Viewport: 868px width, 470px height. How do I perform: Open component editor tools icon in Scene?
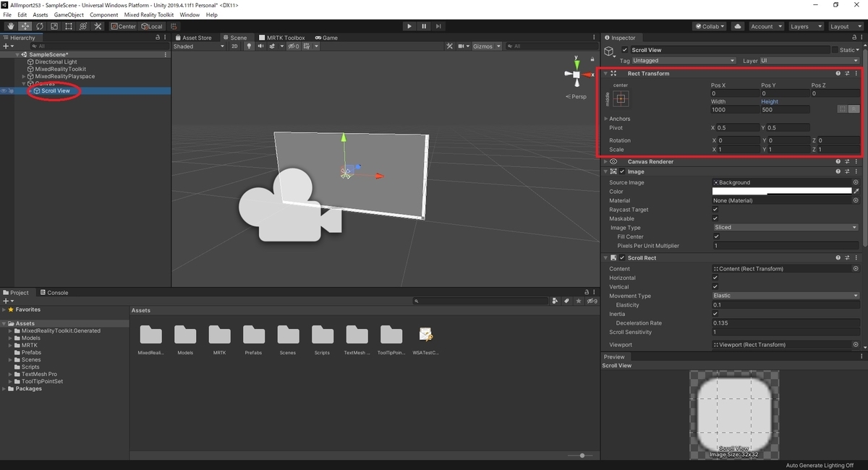click(x=449, y=46)
